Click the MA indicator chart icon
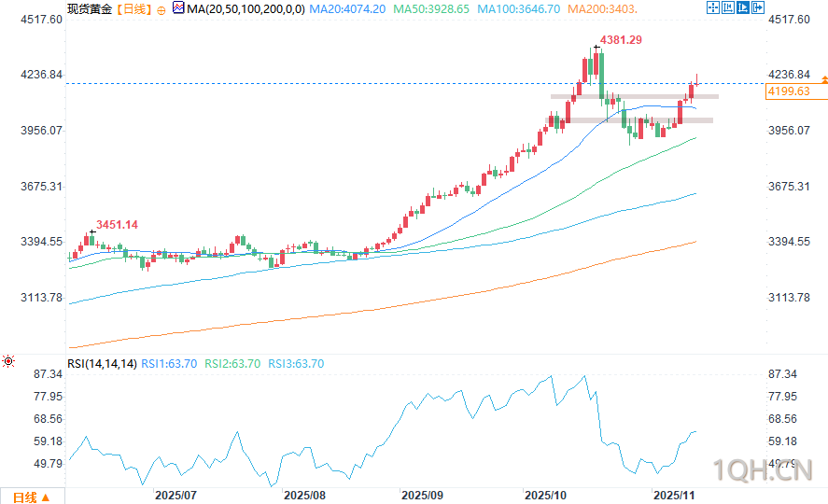Screen dimensions: 828x504 (x=178, y=7)
